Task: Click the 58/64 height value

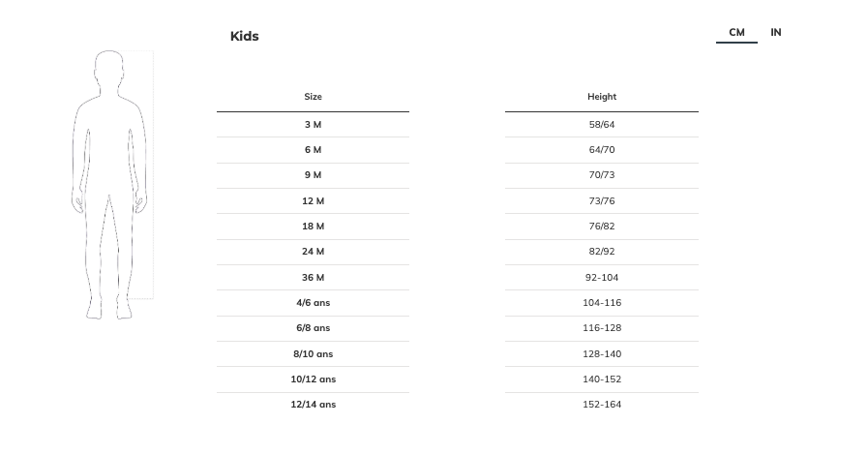Action: [x=601, y=125]
